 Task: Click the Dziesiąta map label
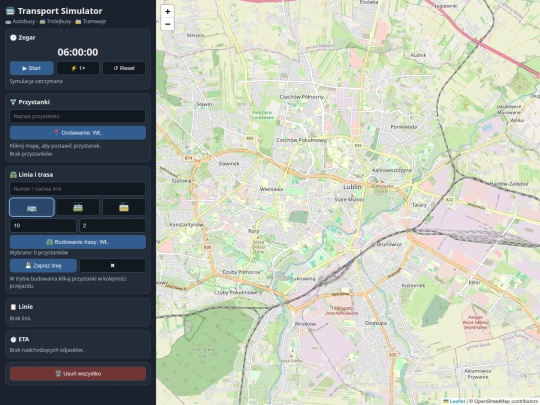point(376,323)
